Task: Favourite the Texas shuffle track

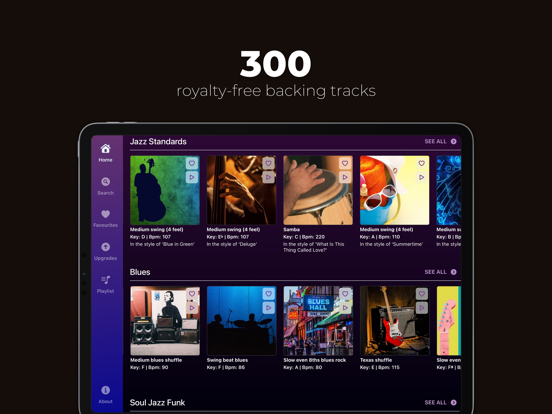Action: point(421,294)
